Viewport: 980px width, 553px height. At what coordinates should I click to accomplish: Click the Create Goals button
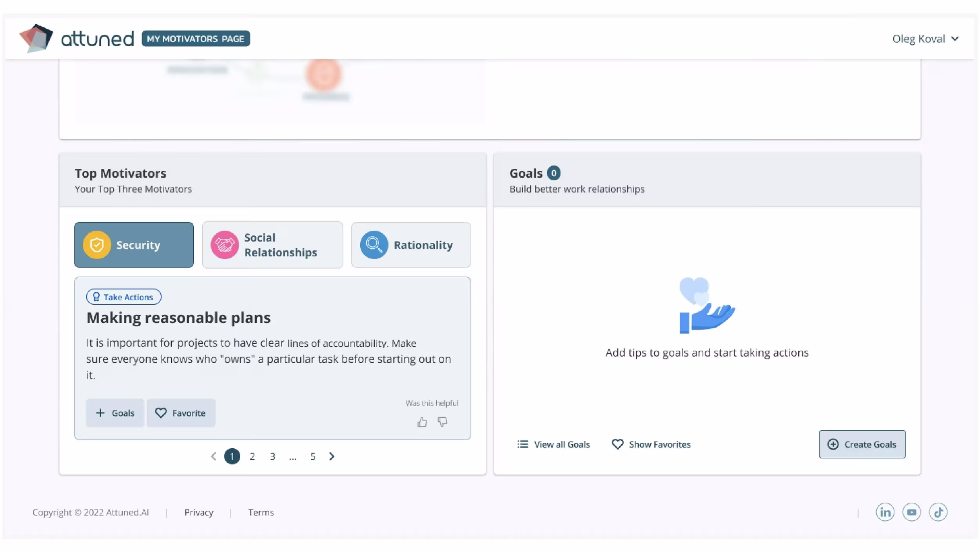tap(862, 444)
